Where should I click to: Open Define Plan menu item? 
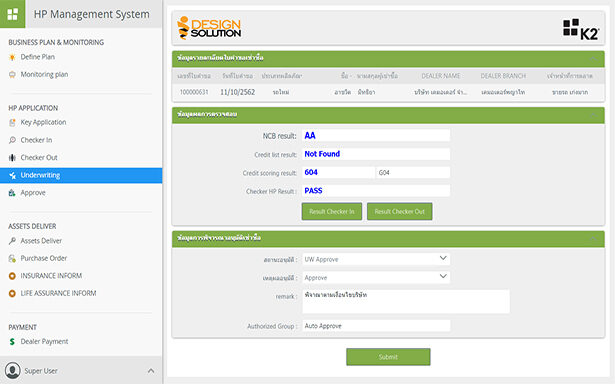(38, 57)
